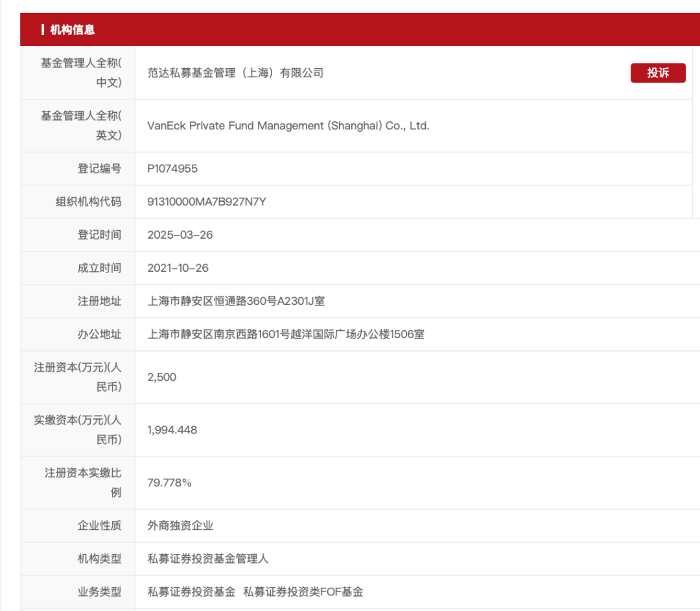
Task: Click the 组织机构代码 row label
Action: pyautogui.click(x=88, y=202)
